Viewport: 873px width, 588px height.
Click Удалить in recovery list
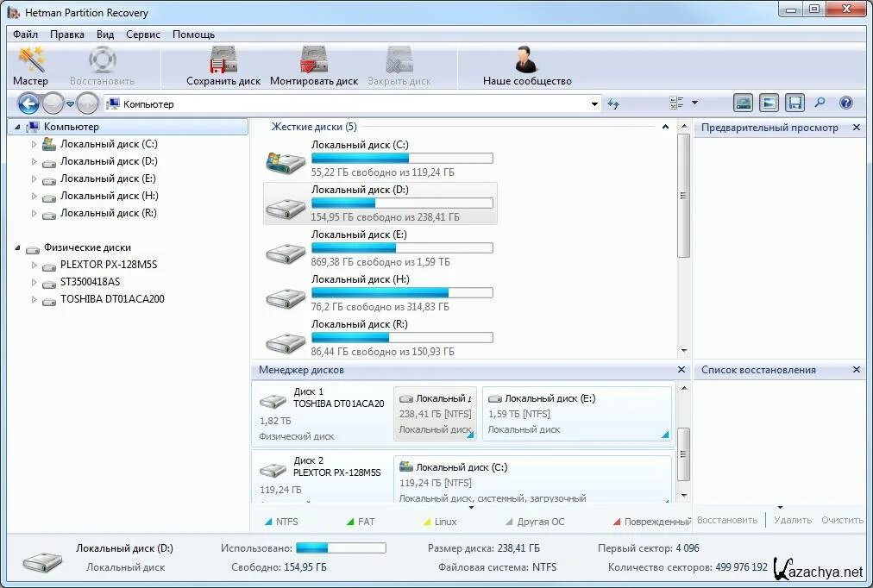tap(792, 520)
